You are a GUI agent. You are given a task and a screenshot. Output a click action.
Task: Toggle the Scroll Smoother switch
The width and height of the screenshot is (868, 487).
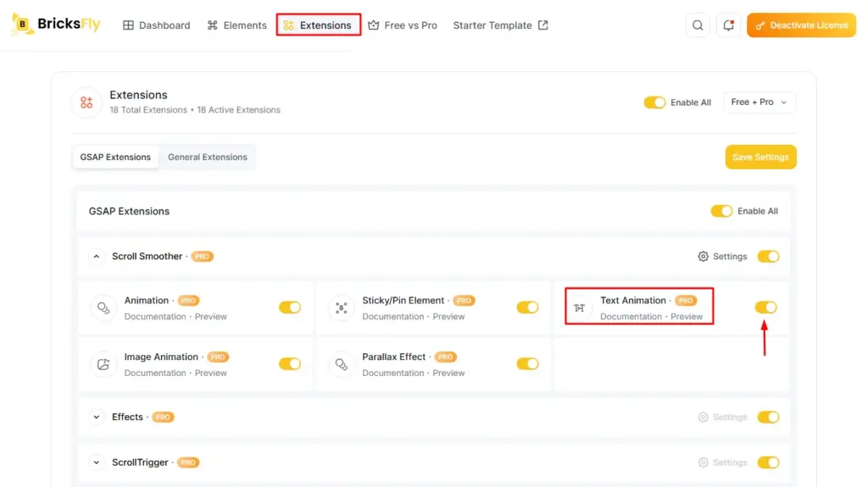pyautogui.click(x=768, y=257)
